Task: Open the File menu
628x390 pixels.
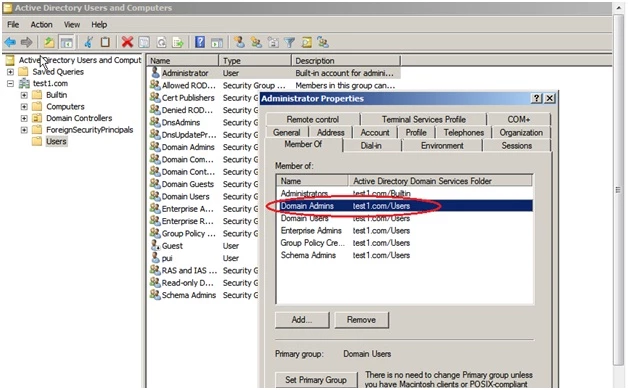Action: click(x=13, y=24)
